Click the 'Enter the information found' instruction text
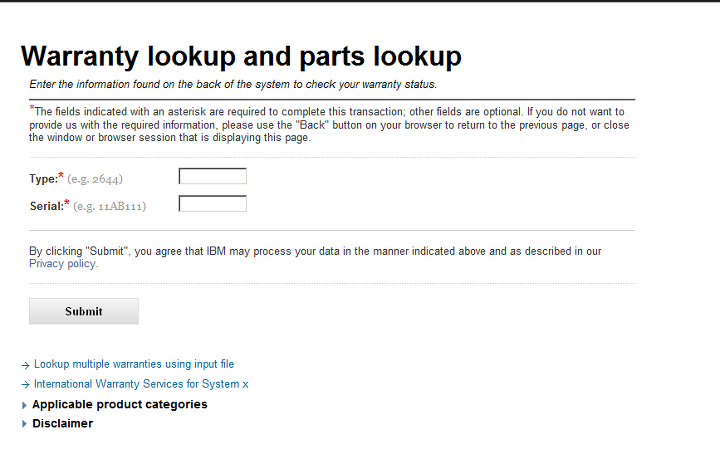720x454 pixels. point(233,84)
